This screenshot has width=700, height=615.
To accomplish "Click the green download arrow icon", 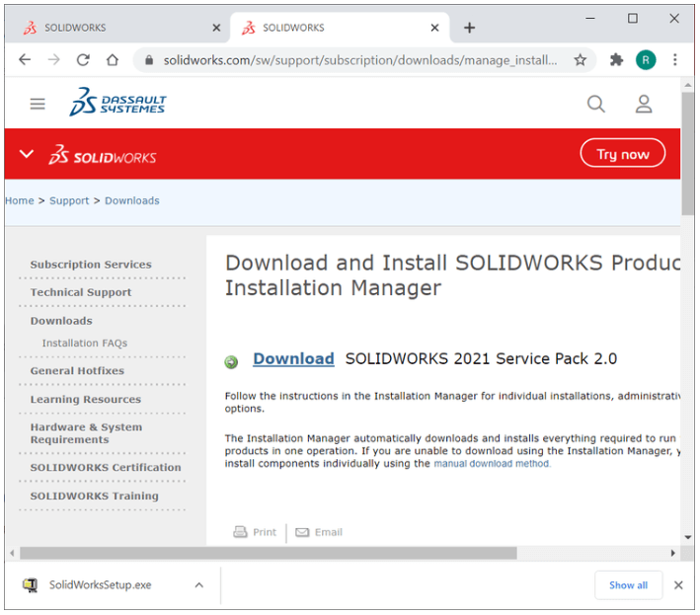I will pyautogui.click(x=231, y=362).
